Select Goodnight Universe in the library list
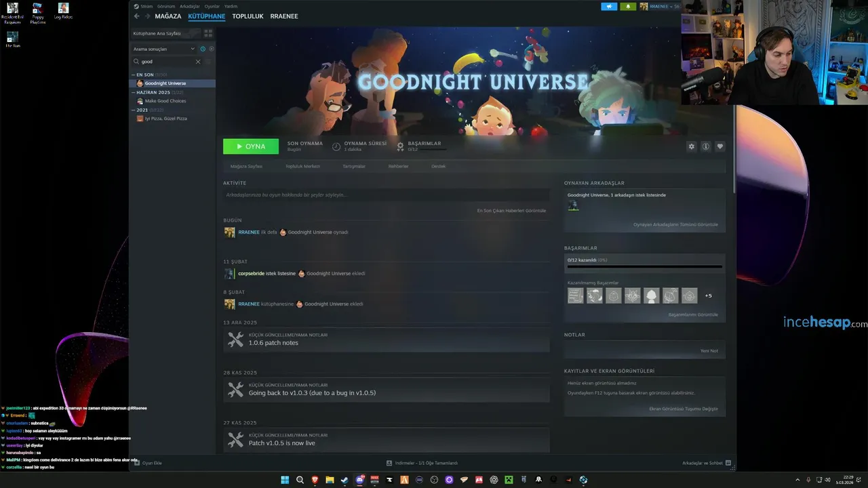Viewport: 868px width, 488px height. point(172,83)
